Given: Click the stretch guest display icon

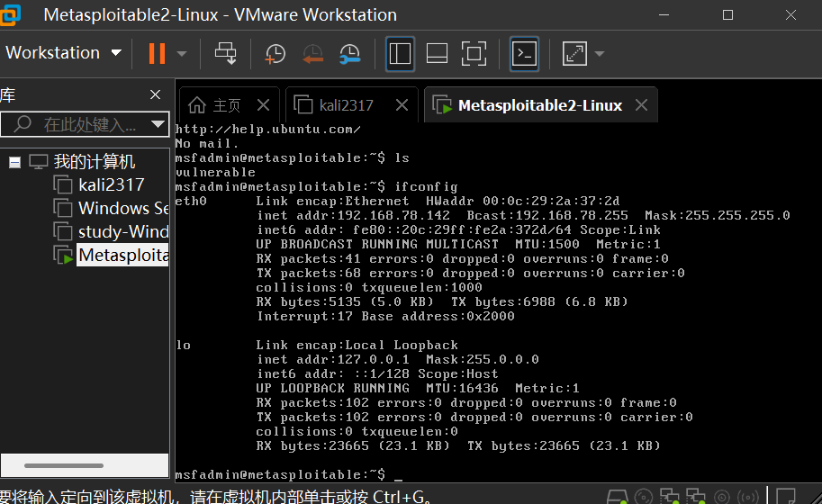Looking at the screenshot, I should (x=574, y=53).
